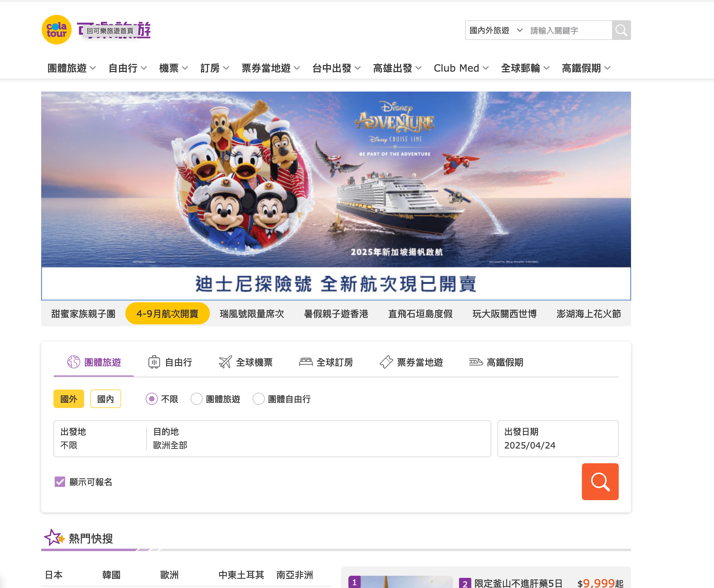Image resolution: width=714 pixels, height=588 pixels.
Task: Click the airplane icon for 全球機票
Action: [225, 362]
